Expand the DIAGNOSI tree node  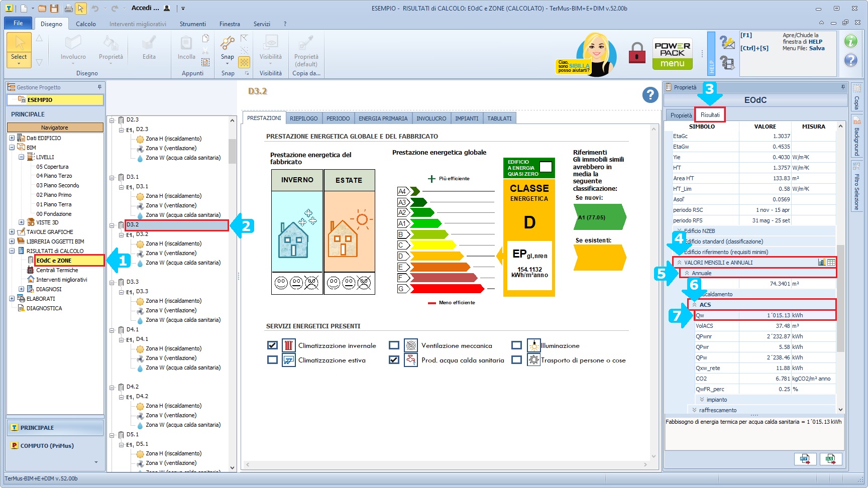(21, 289)
